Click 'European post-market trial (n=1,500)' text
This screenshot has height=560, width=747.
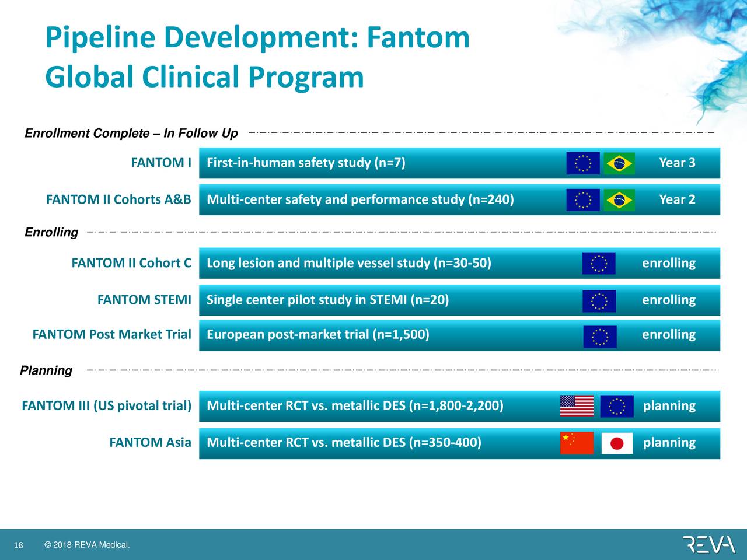pos(318,335)
